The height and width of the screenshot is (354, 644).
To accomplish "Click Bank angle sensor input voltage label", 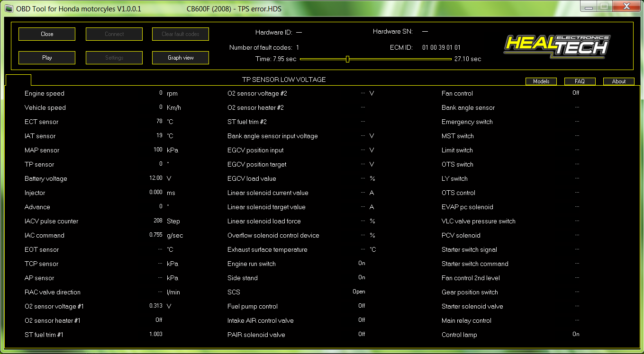I will click(x=272, y=136).
